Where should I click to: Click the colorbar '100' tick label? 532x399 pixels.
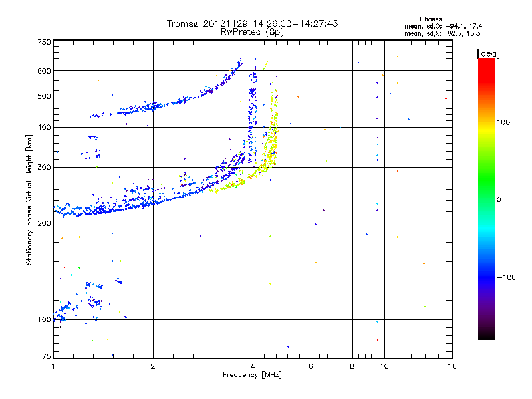[x=503, y=122]
